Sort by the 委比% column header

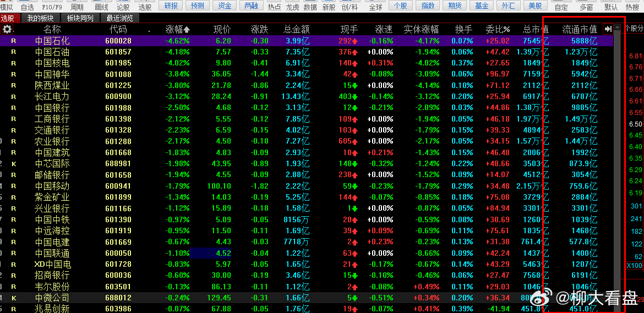(498, 29)
